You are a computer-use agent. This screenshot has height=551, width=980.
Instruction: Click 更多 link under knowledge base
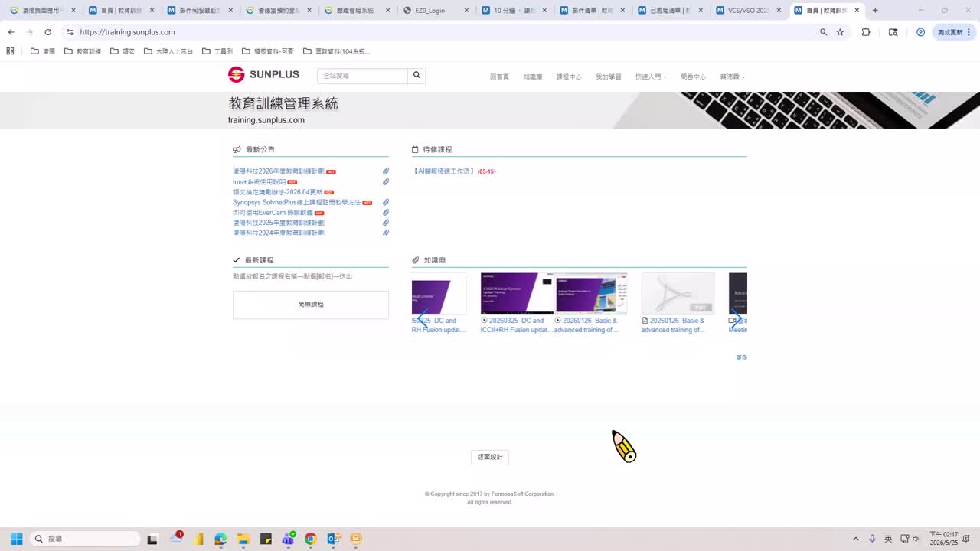point(741,357)
